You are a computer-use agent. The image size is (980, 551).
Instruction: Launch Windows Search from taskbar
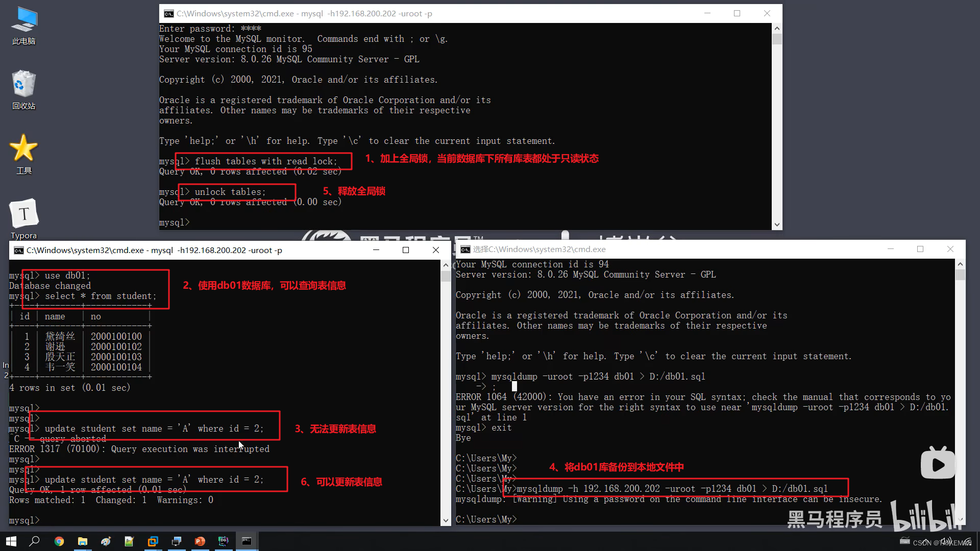point(34,541)
